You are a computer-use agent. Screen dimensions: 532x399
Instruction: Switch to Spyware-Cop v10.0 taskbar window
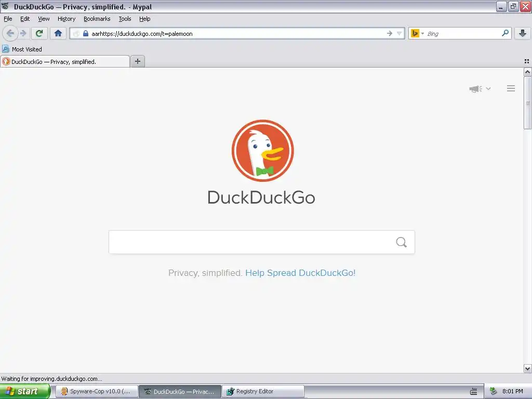coord(97,392)
